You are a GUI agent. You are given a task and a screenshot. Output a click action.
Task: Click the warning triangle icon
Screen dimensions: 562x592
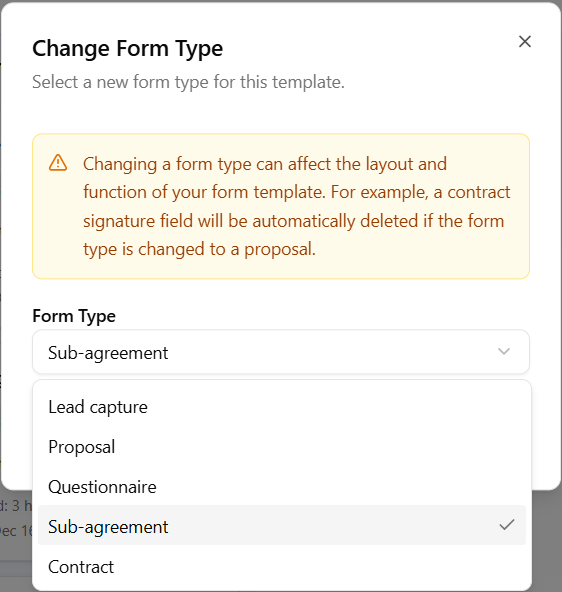[58, 163]
